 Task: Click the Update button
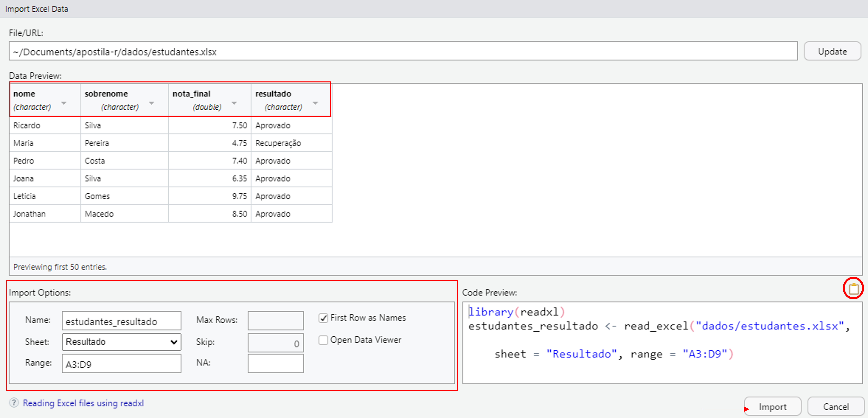pos(832,51)
